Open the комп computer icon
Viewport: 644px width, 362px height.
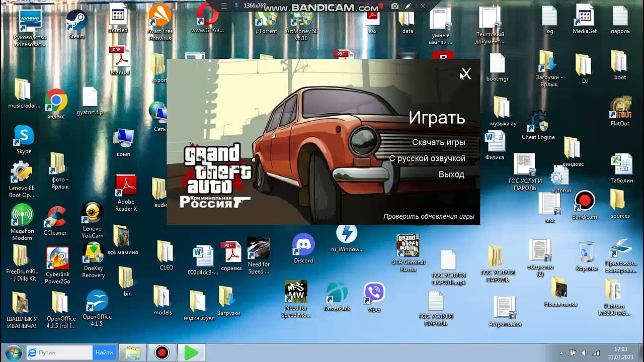click(x=123, y=143)
